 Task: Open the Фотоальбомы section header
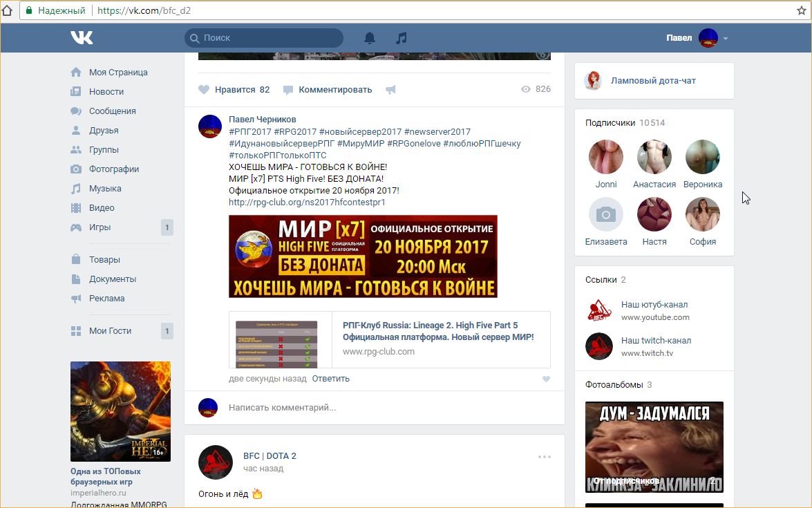pos(619,385)
